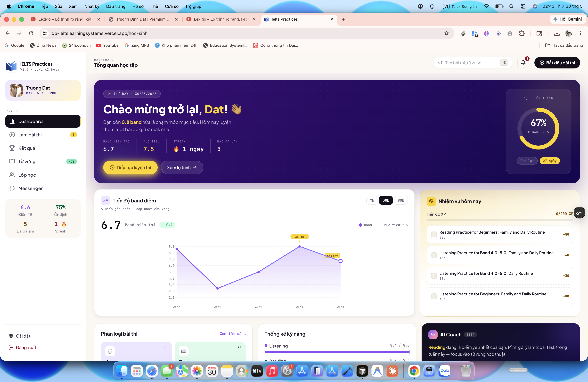588x382 pixels.
Task: Click Tiếp tục luyện thi button
Action: pos(131,167)
